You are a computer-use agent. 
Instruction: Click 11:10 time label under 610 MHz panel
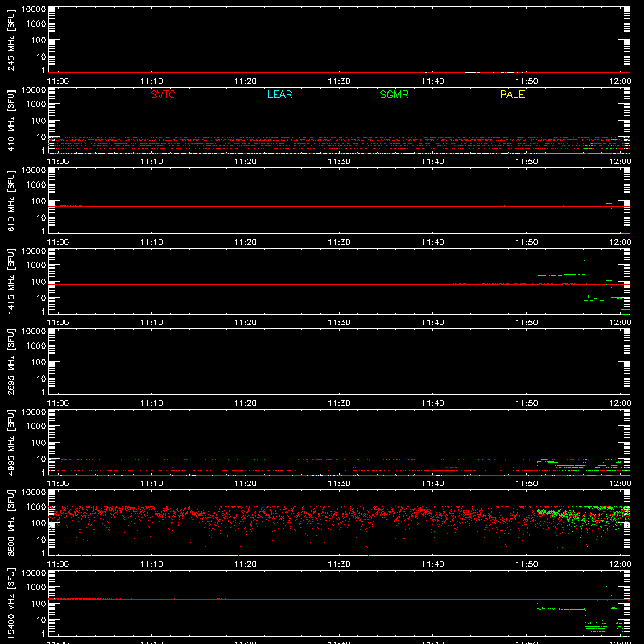click(151, 242)
